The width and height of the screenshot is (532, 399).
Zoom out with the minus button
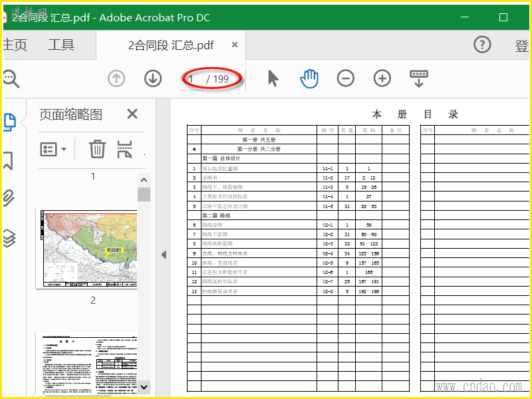(x=346, y=78)
